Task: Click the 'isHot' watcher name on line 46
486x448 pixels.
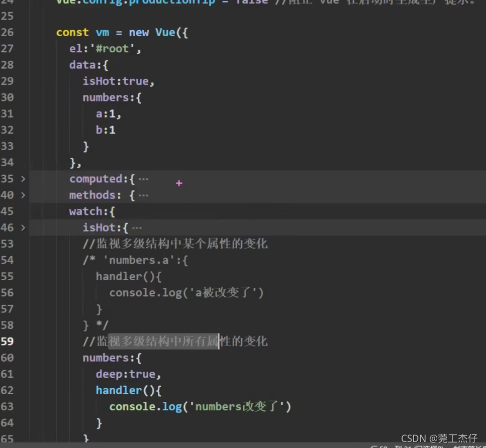Action: coord(99,228)
